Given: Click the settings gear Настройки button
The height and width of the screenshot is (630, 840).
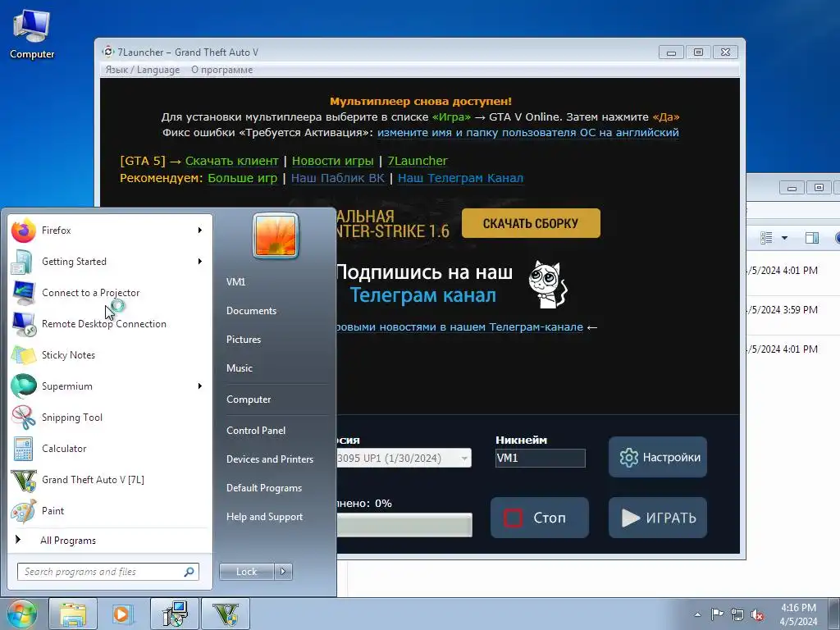Looking at the screenshot, I should (658, 457).
